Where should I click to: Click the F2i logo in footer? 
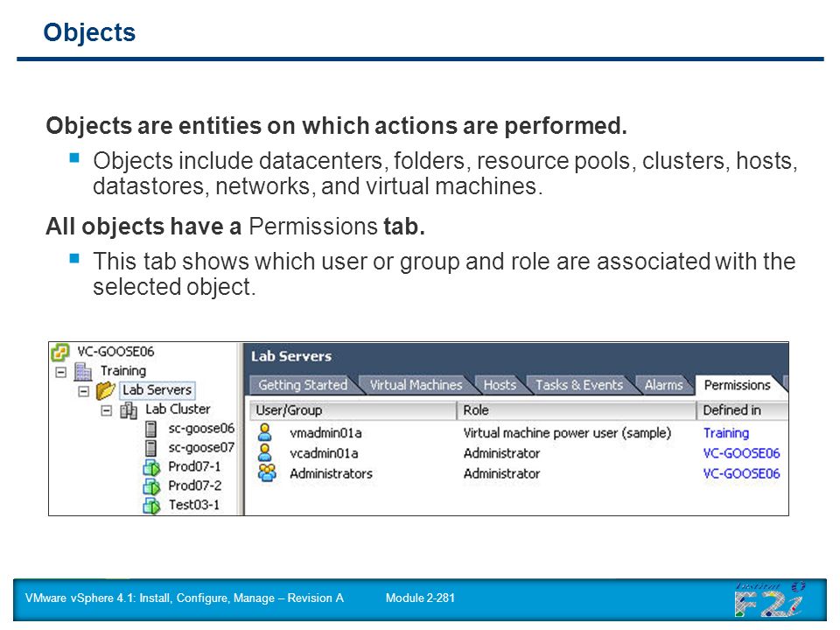pos(770,600)
